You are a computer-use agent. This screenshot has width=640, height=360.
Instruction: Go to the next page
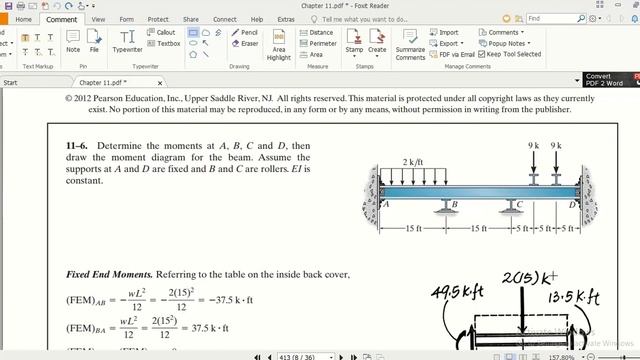click(341, 357)
